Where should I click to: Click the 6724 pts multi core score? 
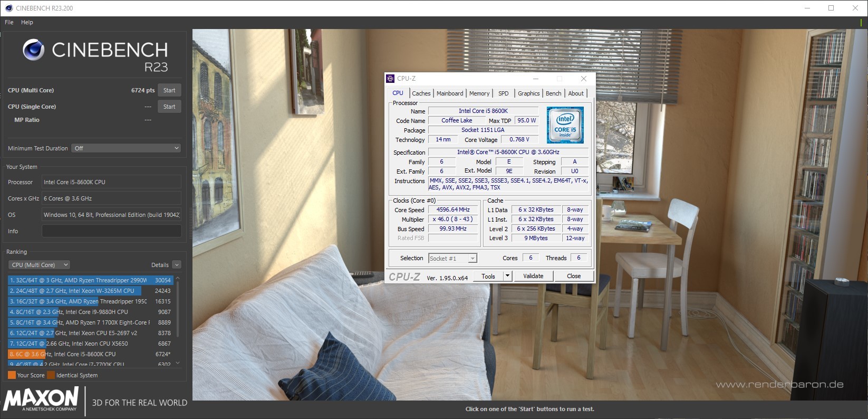coord(143,90)
